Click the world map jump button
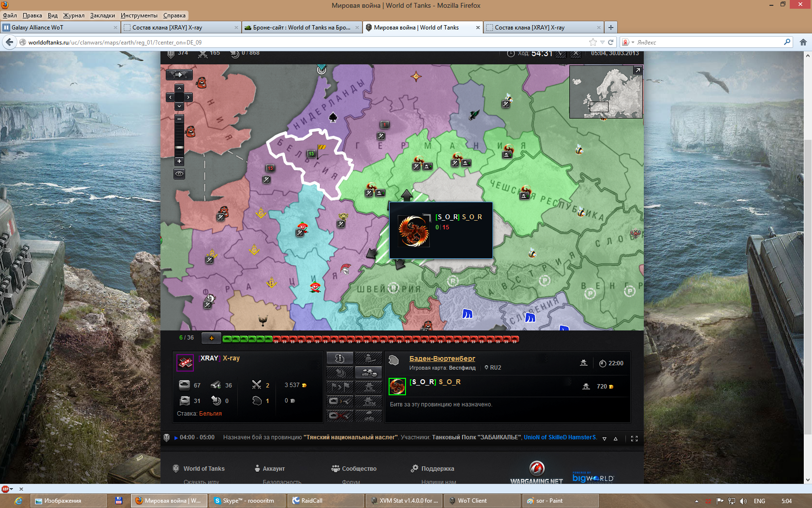The image size is (812, 508). 179,75
